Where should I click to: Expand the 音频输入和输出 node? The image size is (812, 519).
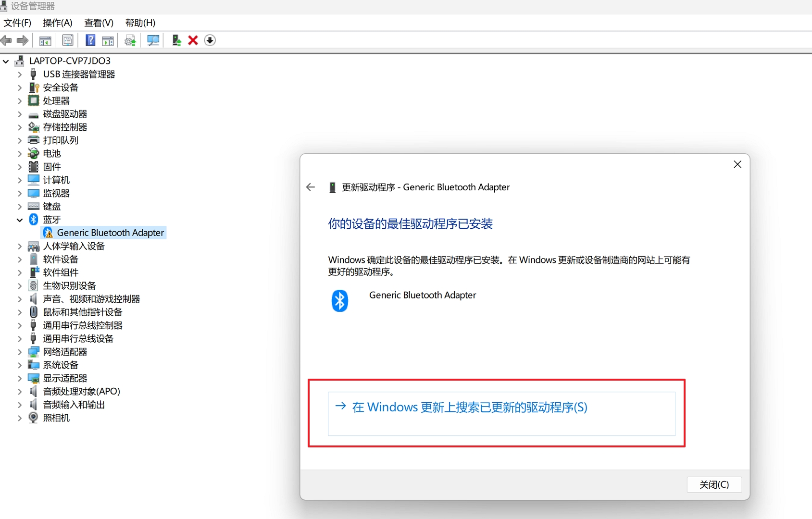(x=20, y=405)
